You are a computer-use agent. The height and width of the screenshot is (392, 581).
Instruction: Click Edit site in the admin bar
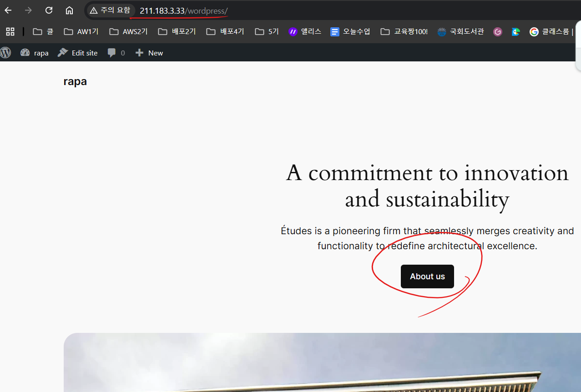78,53
